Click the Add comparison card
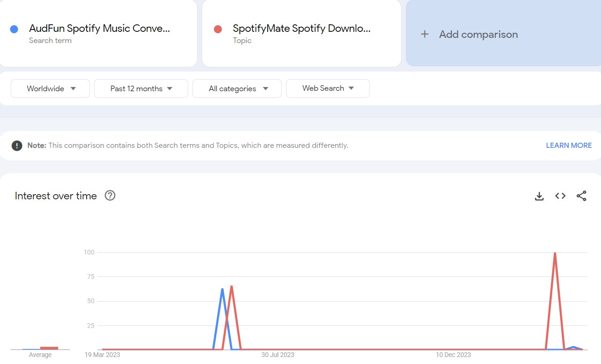 503,33
